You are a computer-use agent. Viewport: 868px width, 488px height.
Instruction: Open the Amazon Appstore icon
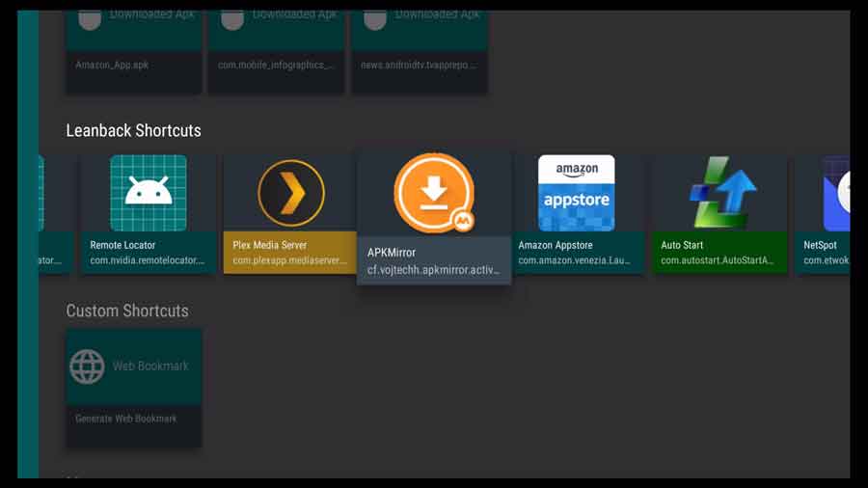click(577, 193)
